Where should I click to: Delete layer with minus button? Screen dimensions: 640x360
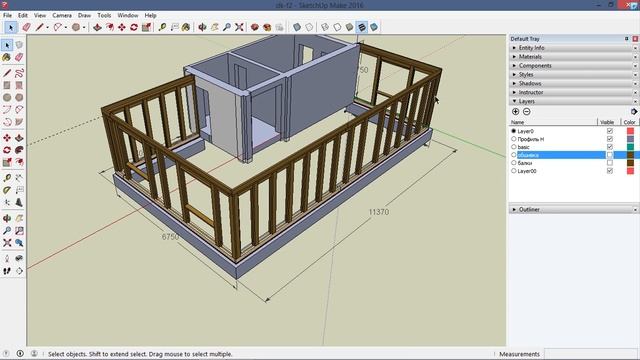[527, 112]
